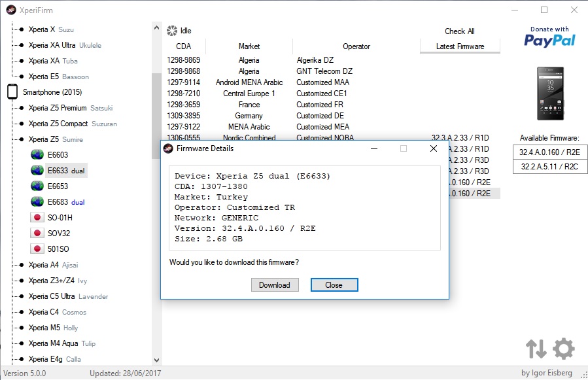Click the device tree scroll up arrow
Image resolution: width=588 pixels, height=380 pixels.
pyautogui.click(x=157, y=28)
